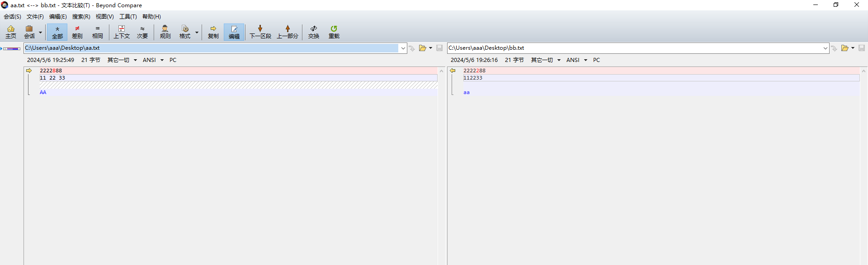Toggle the 全部 show-all filter
This screenshot has width=868, height=265.
57,32
